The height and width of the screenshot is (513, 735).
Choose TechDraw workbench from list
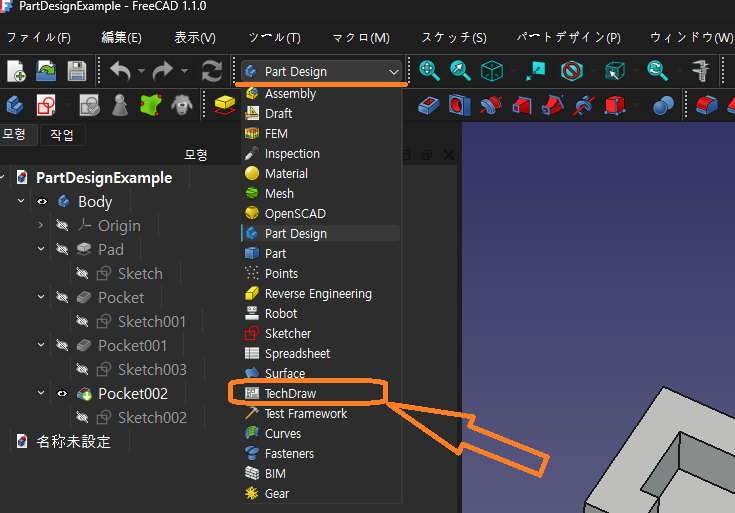tap(322, 393)
